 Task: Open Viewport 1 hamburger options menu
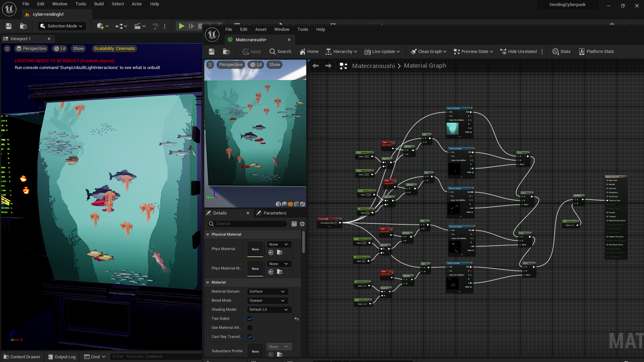pos(7,49)
